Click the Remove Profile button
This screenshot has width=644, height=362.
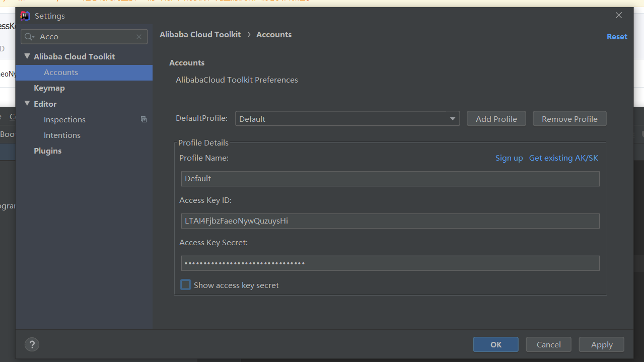tap(569, 119)
